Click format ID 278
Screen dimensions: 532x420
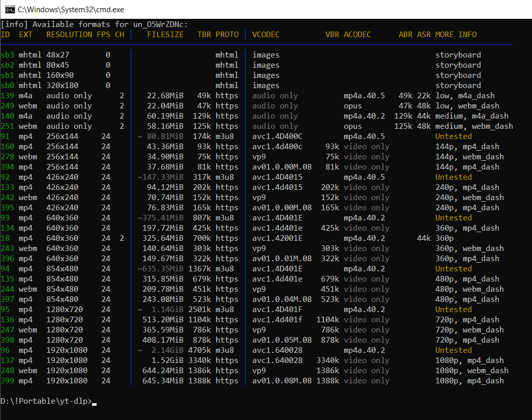8,157
